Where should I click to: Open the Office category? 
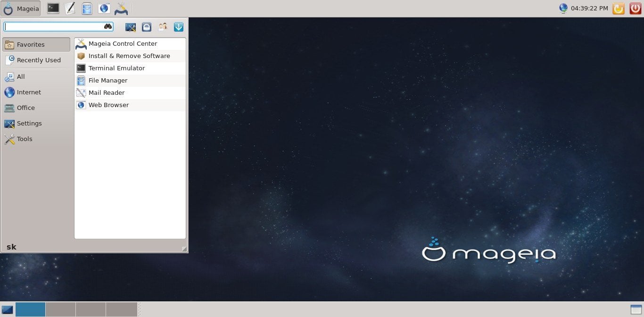click(x=36, y=108)
